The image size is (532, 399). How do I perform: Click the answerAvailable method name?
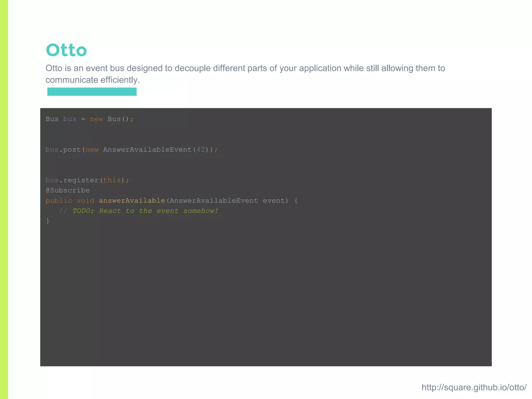132,201
